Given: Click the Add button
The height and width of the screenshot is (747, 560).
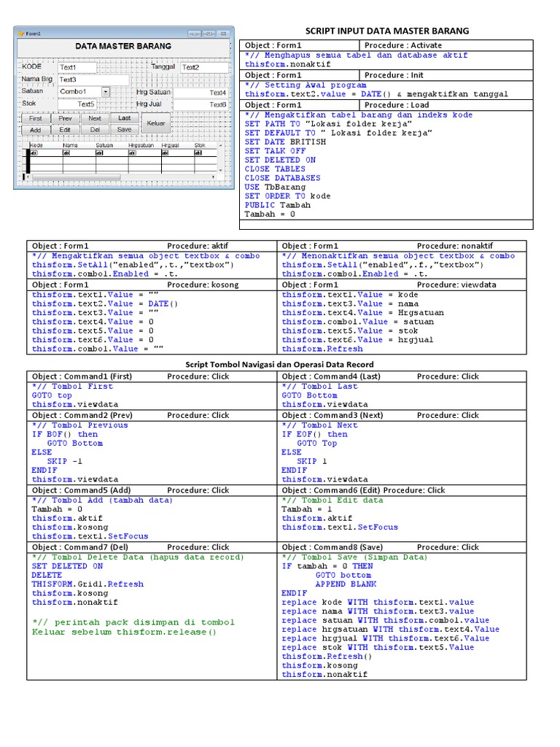Looking at the screenshot, I should 35,130.
